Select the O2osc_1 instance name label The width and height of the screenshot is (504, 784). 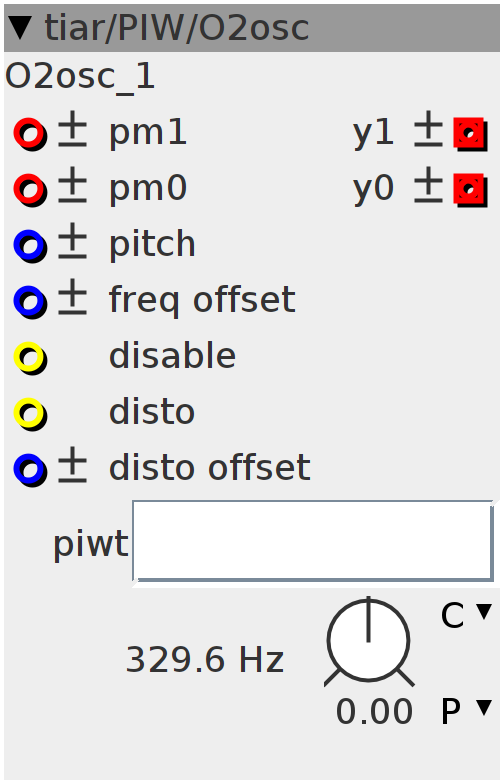(x=80, y=78)
